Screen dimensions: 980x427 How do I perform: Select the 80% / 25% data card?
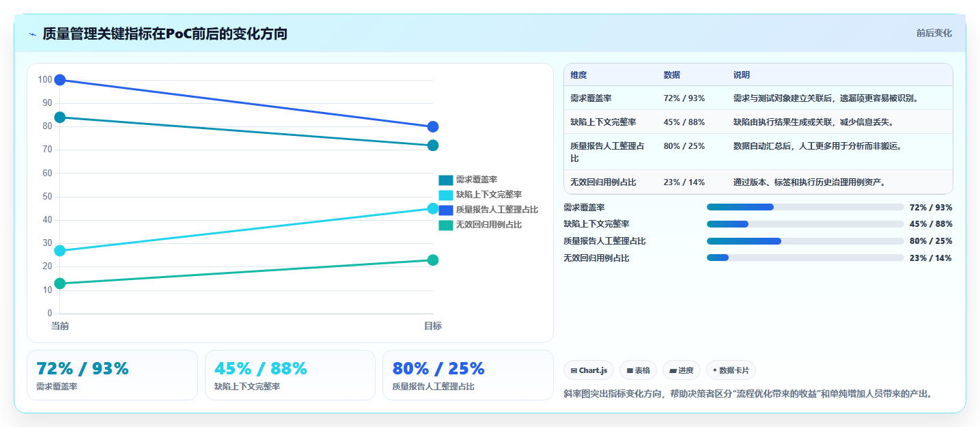(468, 375)
